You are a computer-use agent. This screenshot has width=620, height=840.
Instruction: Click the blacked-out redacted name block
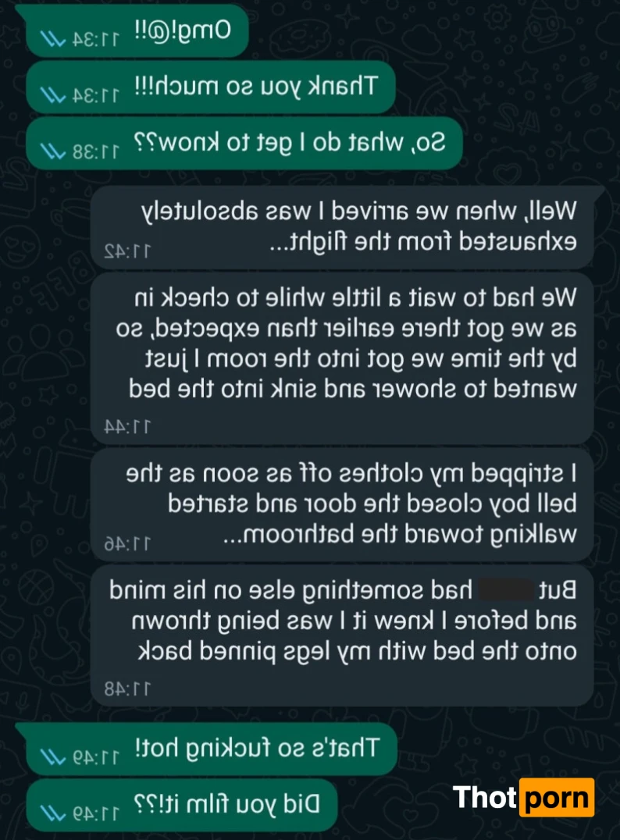505,589
